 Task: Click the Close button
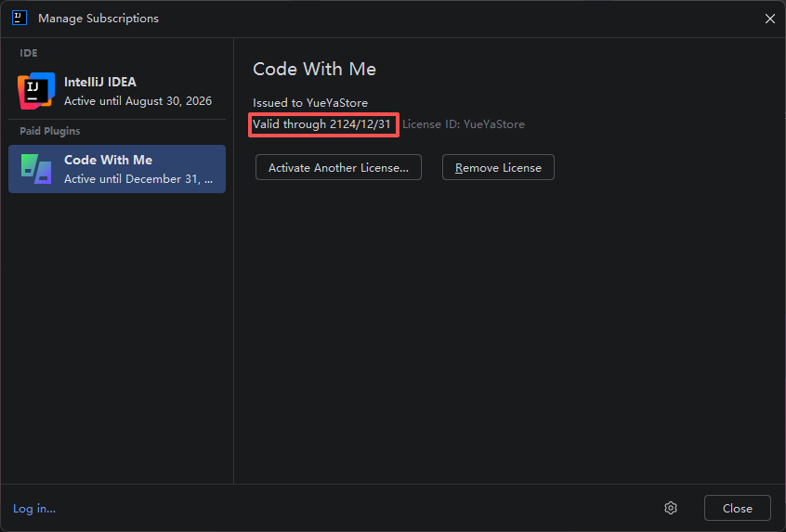(738, 508)
